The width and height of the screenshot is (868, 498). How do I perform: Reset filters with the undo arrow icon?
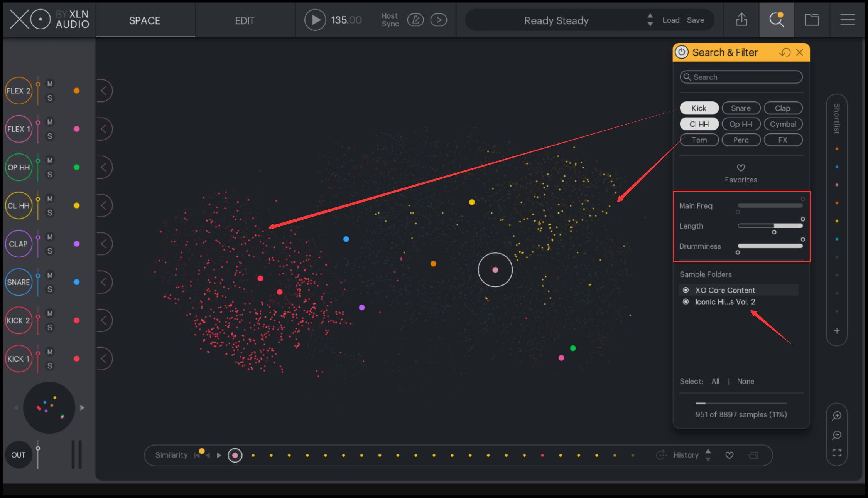[785, 52]
